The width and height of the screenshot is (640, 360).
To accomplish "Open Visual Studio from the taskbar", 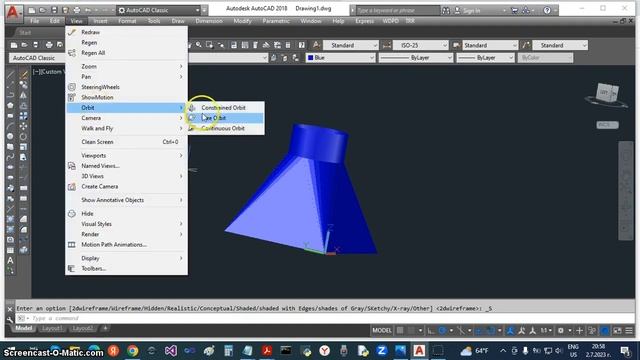I will pyautogui.click(x=171, y=351).
